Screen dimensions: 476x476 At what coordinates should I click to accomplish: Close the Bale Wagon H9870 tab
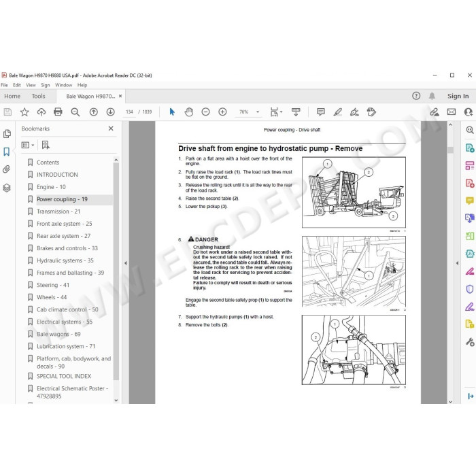[x=120, y=96]
